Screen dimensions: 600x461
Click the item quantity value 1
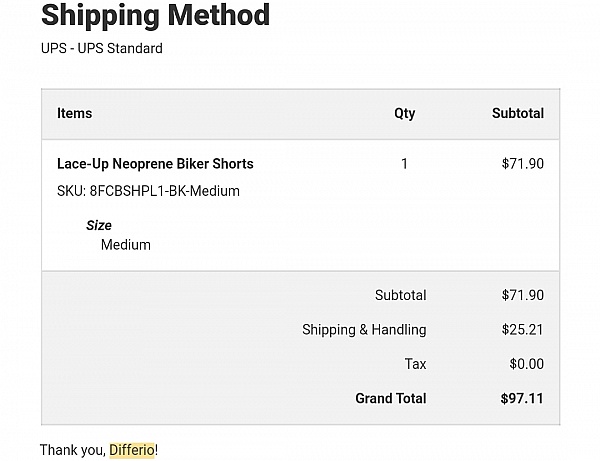click(x=404, y=164)
